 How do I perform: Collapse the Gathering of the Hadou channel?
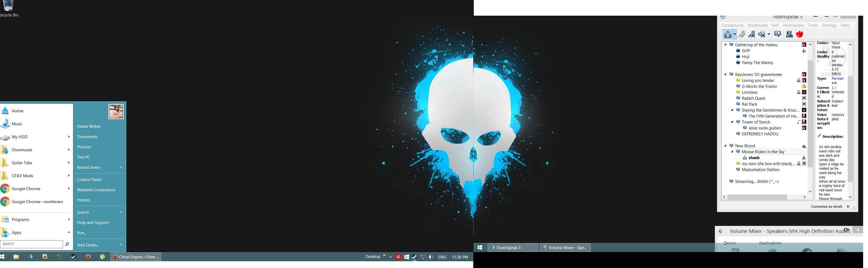pos(725,45)
